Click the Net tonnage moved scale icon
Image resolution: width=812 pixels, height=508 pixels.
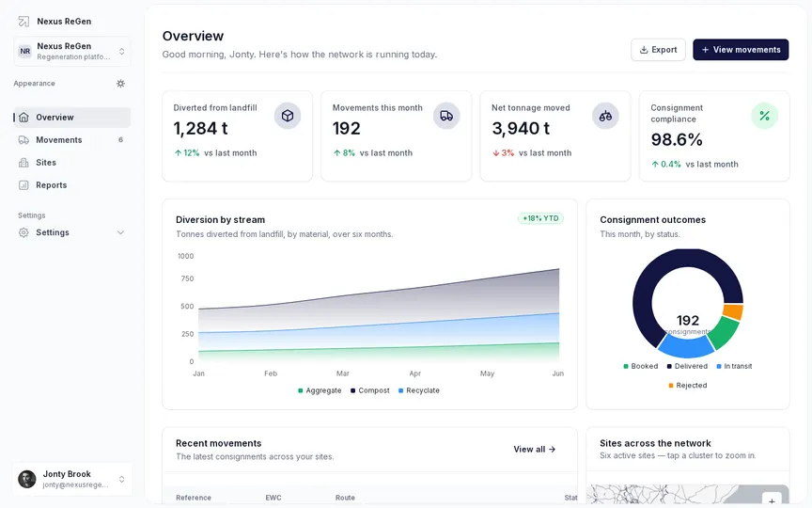[x=605, y=116]
